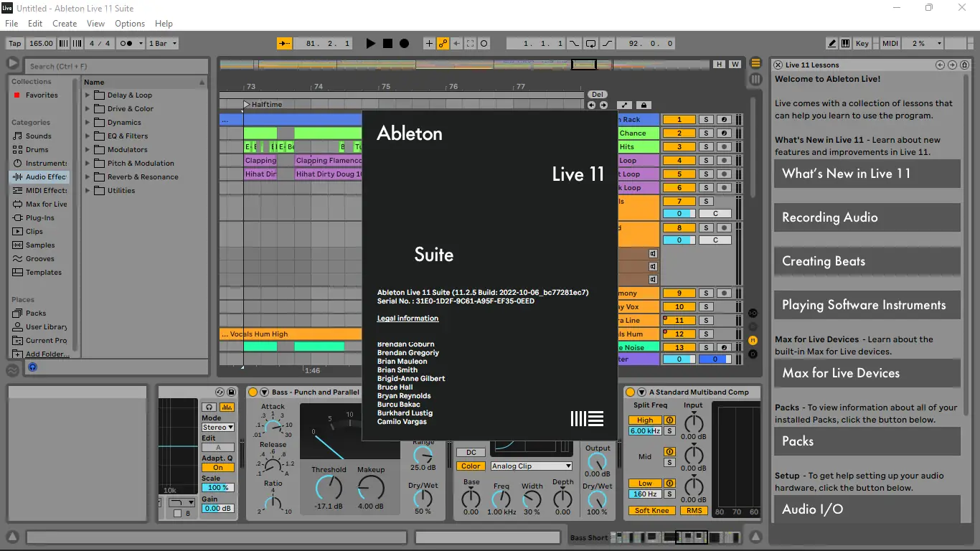The image size is (980, 551).
Task: Open the Create menu
Action: (x=65, y=24)
